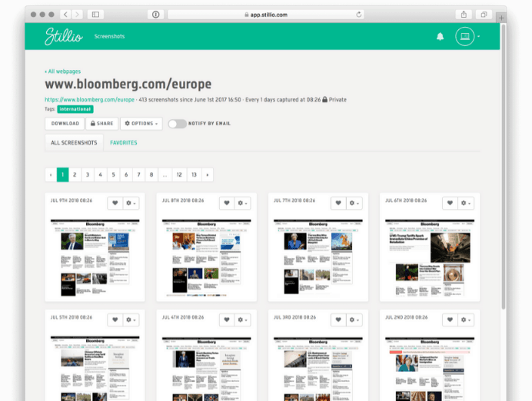Select page 6 in pagination
Image resolution: width=532 pixels, height=401 pixels.
[126, 175]
